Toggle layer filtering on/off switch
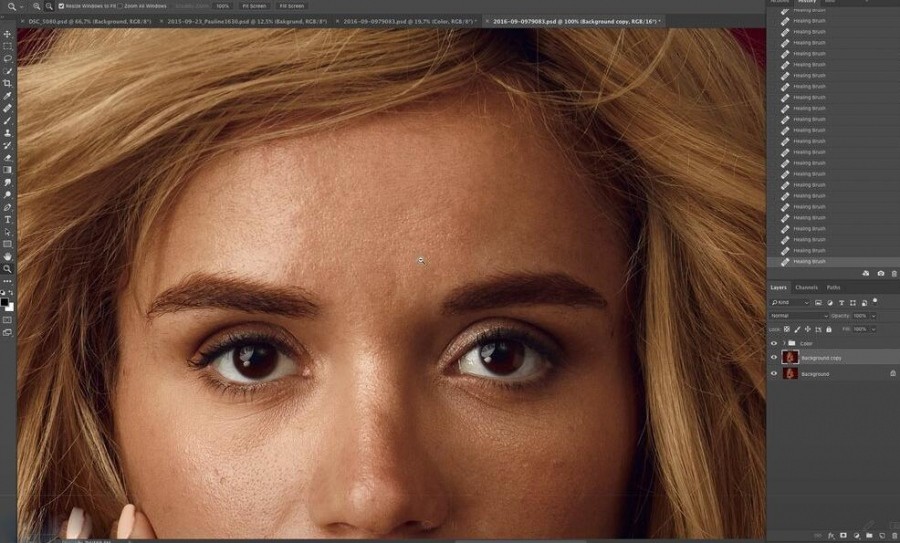This screenshot has width=900, height=543. click(x=875, y=300)
